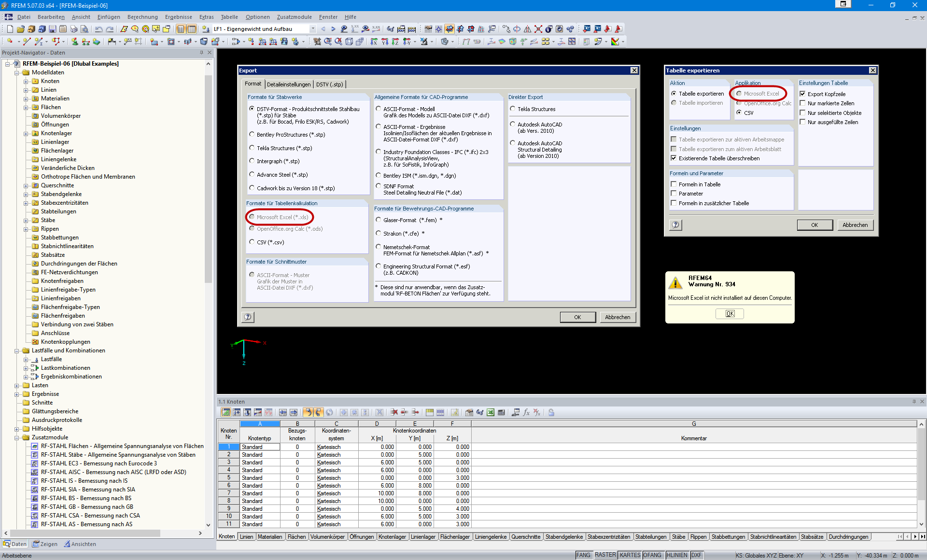Image resolution: width=927 pixels, height=560 pixels.
Task: Click the fx formula icon above the table
Action: point(526,412)
